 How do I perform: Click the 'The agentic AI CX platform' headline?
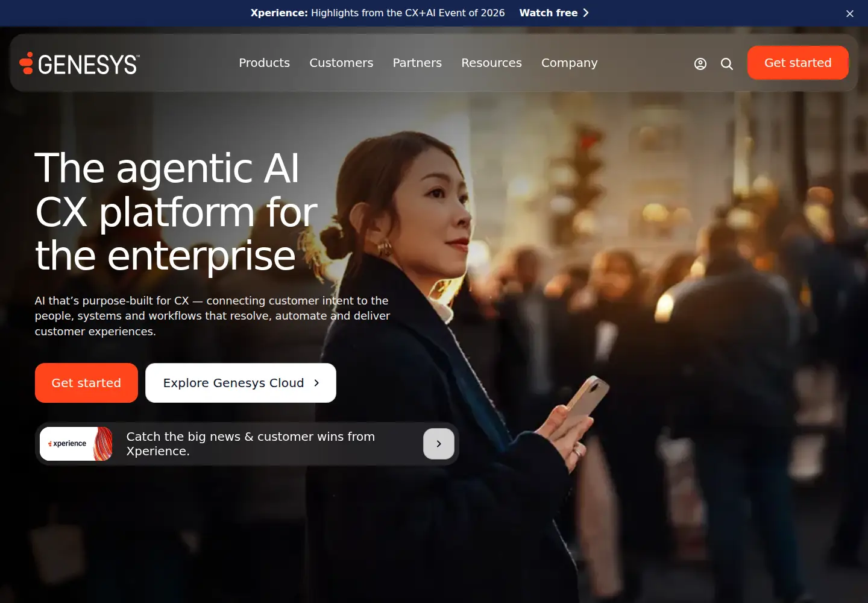176,212
